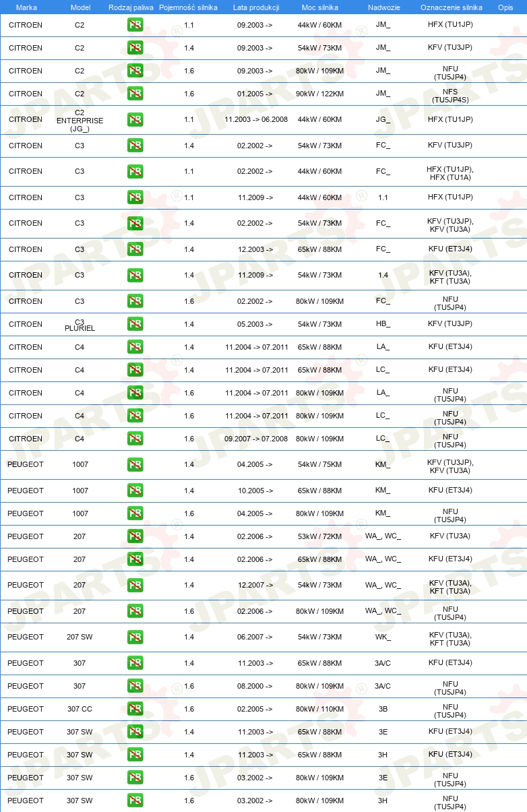Click the Oznaczenie silnika column header

pyautogui.click(x=451, y=7)
